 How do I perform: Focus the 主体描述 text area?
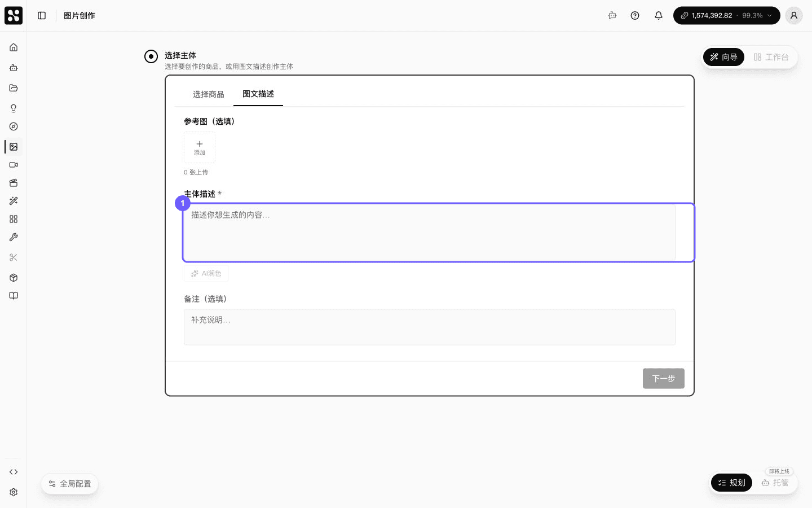pyautogui.click(x=430, y=233)
